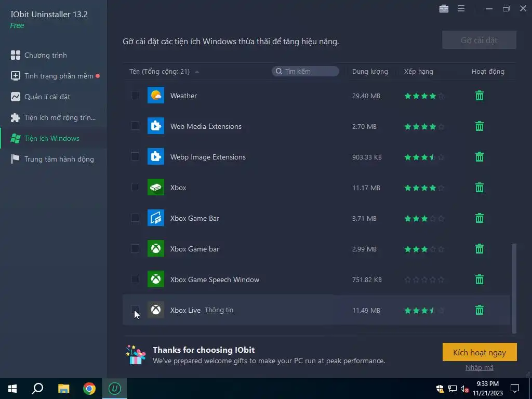The height and width of the screenshot is (399, 532).
Task: Click the Webp Image Extensions app icon
Action: click(156, 156)
